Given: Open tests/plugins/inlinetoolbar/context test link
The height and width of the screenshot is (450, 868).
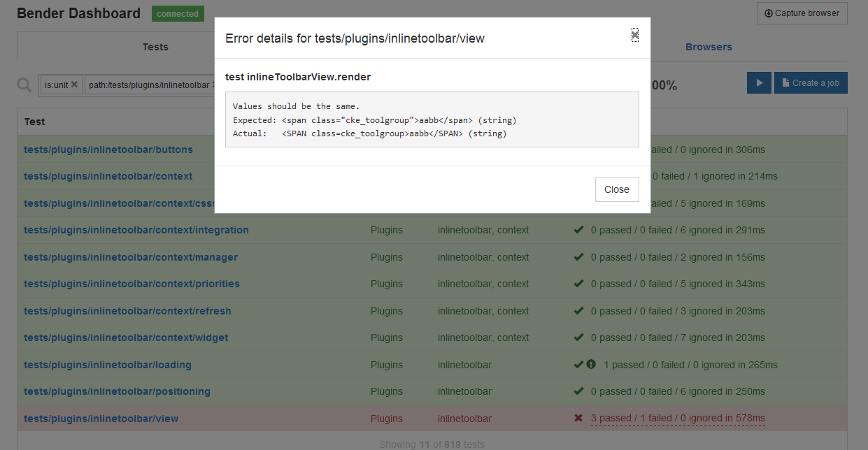Looking at the screenshot, I should [x=108, y=176].
